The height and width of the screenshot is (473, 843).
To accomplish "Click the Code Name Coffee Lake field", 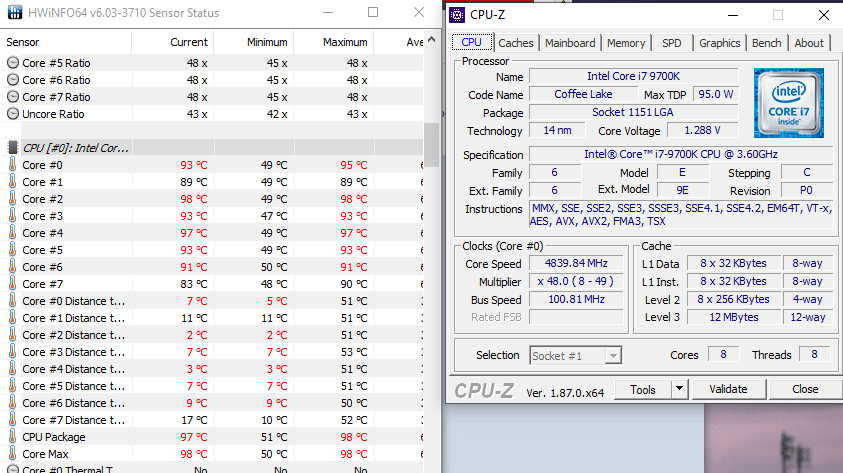I will pyautogui.click(x=583, y=94).
